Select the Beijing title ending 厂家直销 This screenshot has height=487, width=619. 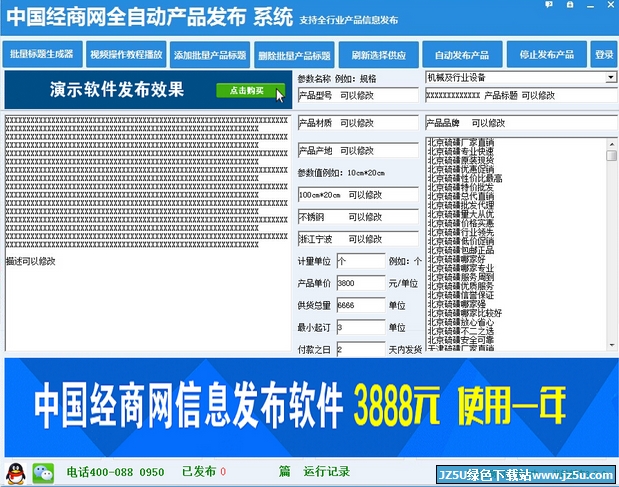point(461,142)
